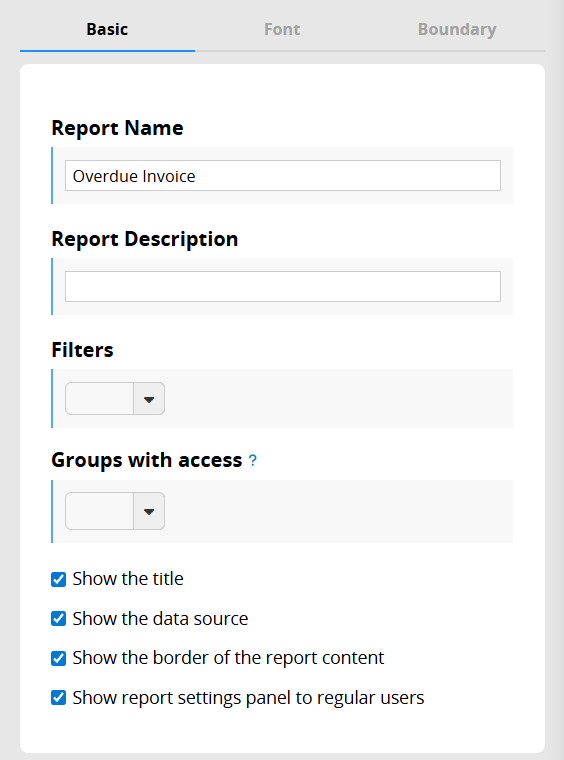Click the Report Name heading label

[x=117, y=128]
